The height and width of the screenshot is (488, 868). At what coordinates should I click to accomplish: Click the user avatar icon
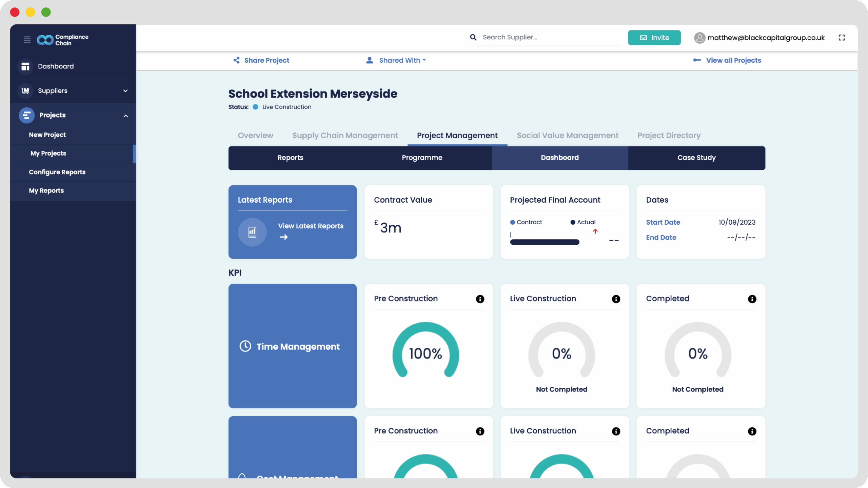click(699, 38)
